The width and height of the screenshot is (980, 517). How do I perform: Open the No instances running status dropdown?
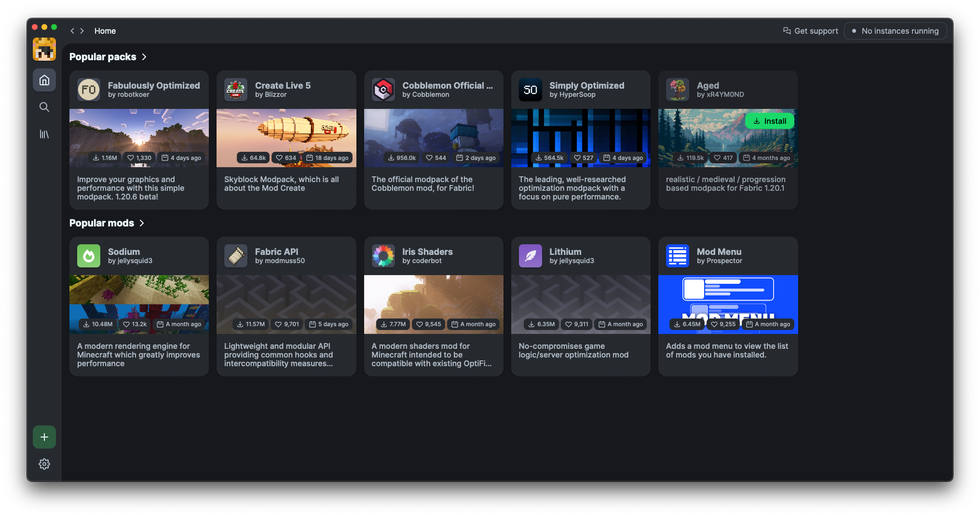point(895,31)
